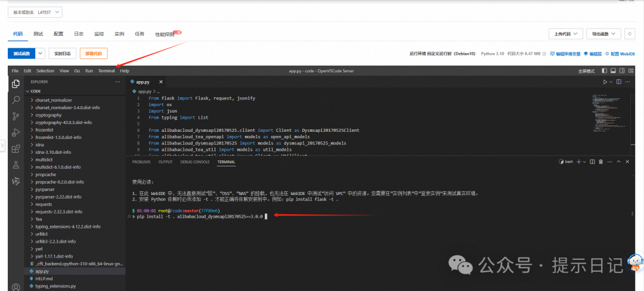644x291 pixels.
Task: Click the 部署代码 button
Action: click(94, 54)
